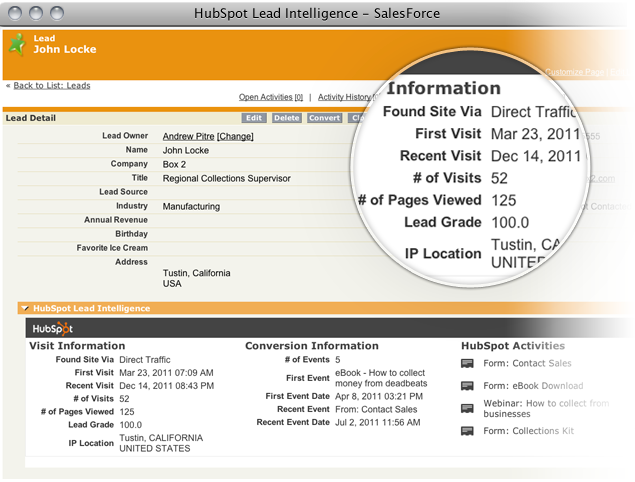Screen dimensions: 635x482
Task: Click the green lead star icon
Action: click(17, 45)
